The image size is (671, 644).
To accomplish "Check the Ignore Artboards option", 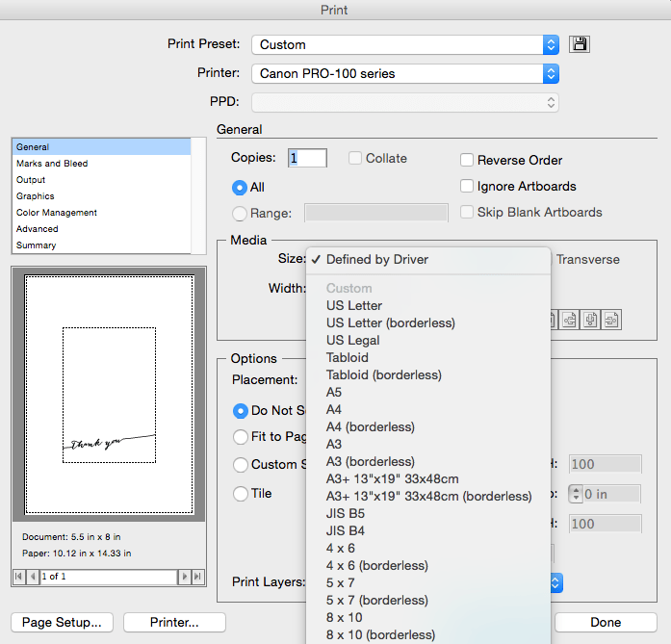I will click(467, 186).
